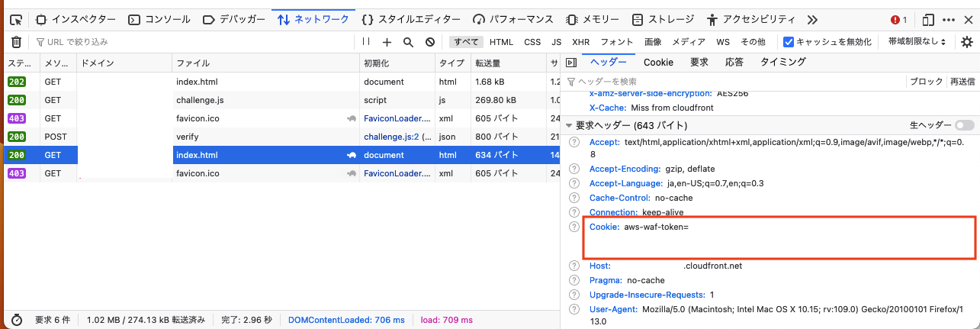Open the devtools three-dot menu
Screen dimensions: 980x329
(948, 19)
